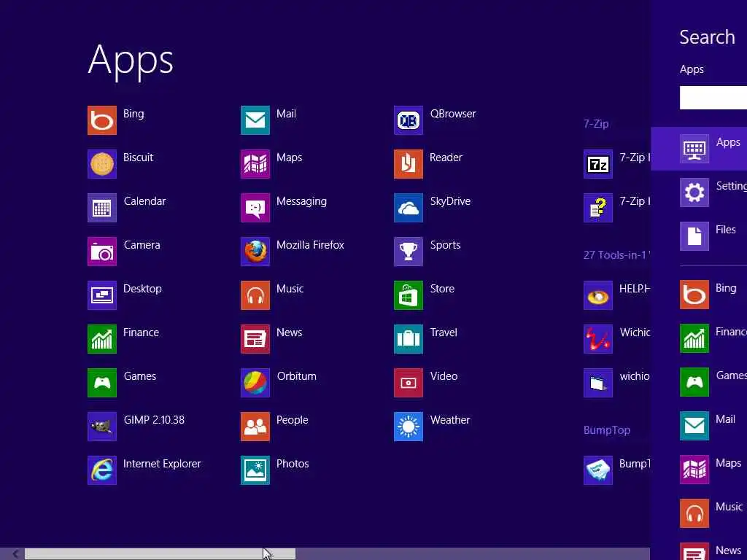Screen dimensions: 747x560
Task: Open the People app
Action: [x=255, y=426]
